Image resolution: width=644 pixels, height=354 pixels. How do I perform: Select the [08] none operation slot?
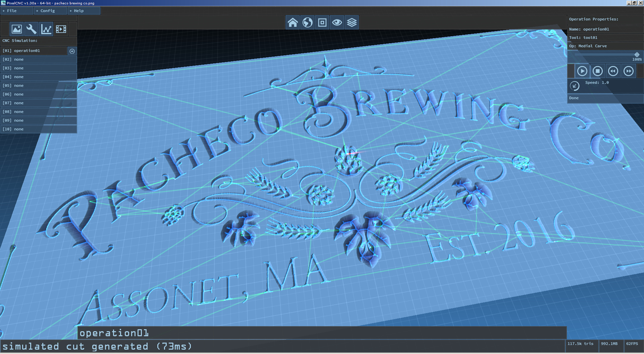tap(39, 112)
